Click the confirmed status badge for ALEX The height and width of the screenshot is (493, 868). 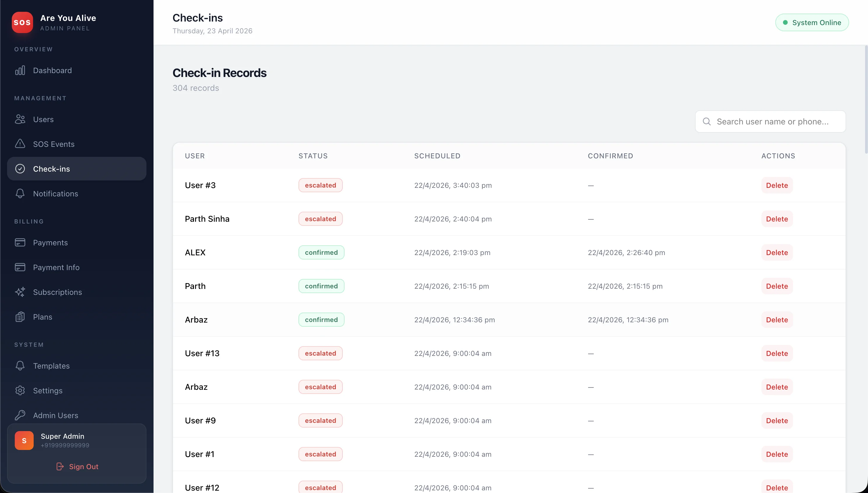(x=321, y=252)
